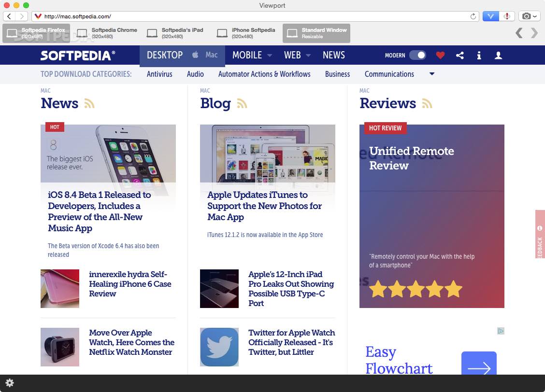The width and height of the screenshot is (545, 392).
Task: Open the NEWS section
Action: [334, 55]
